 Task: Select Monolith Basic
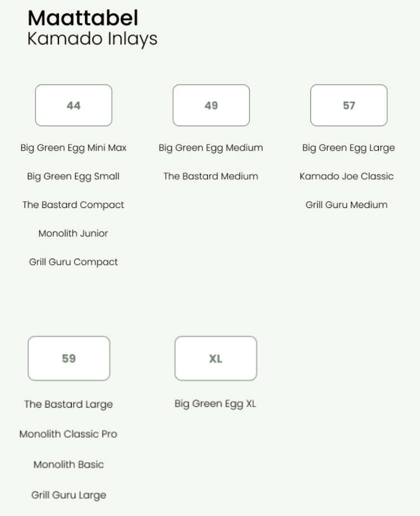coord(69,465)
